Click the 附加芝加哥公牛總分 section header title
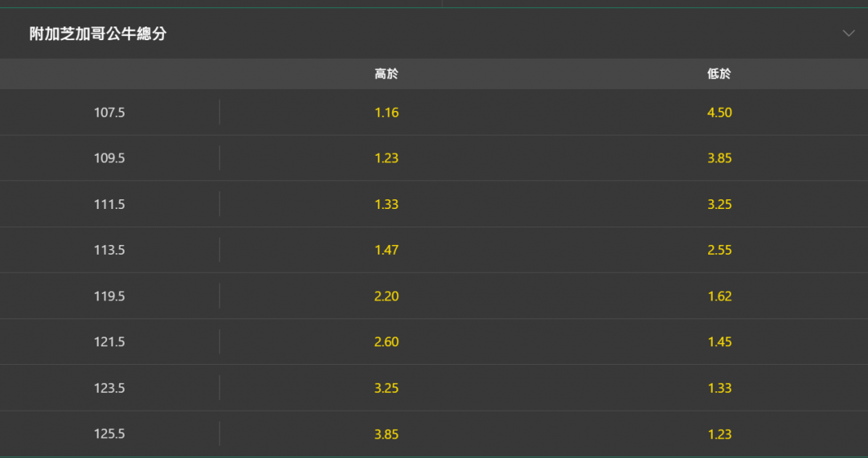Viewport: 868px width, 458px height. (98, 34)
